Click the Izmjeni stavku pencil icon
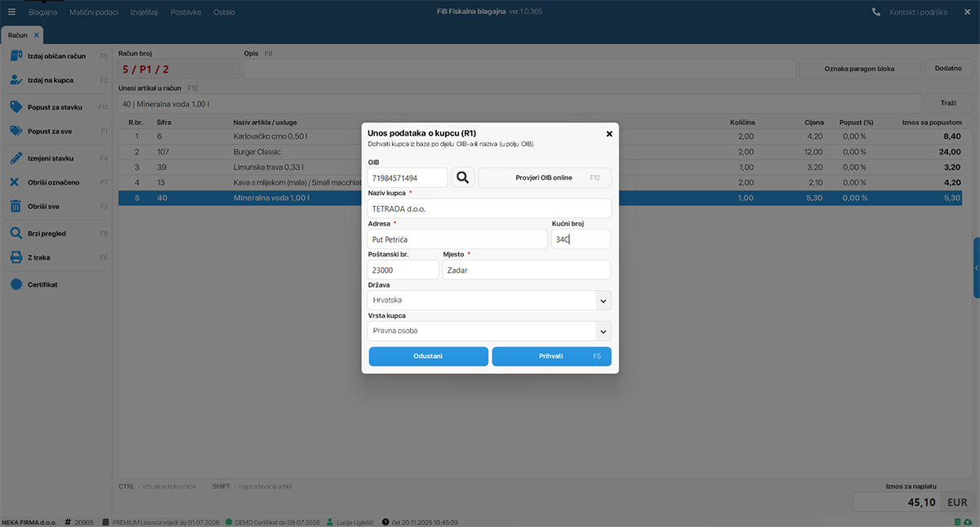980x527 pixels. tap(16, 158)
